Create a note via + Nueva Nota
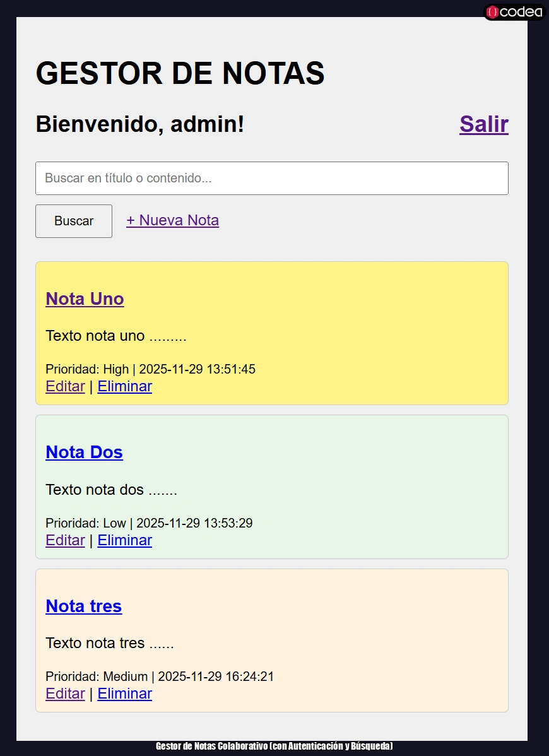This screenshot has width=549, height=756. 172,220
